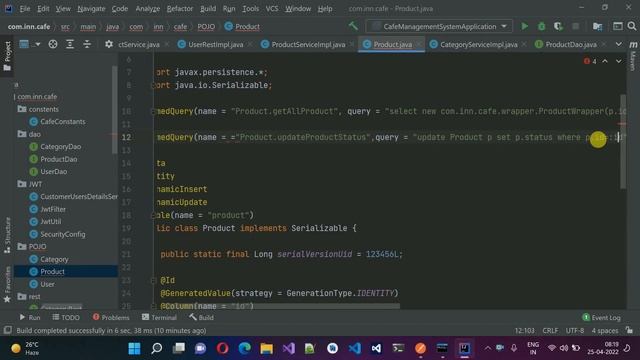
Task: Click the Project panel scrollbar
Action: (x=115, y=110)
